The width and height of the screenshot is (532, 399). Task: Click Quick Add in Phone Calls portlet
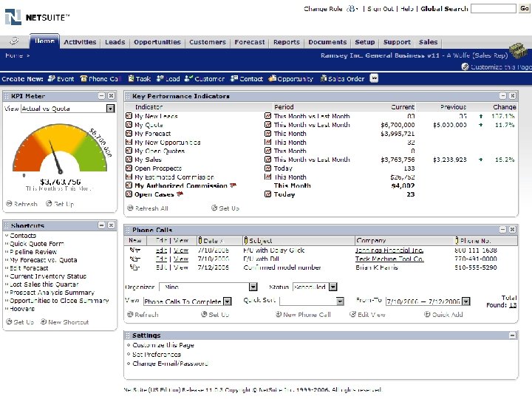click(x=443, y=315)
